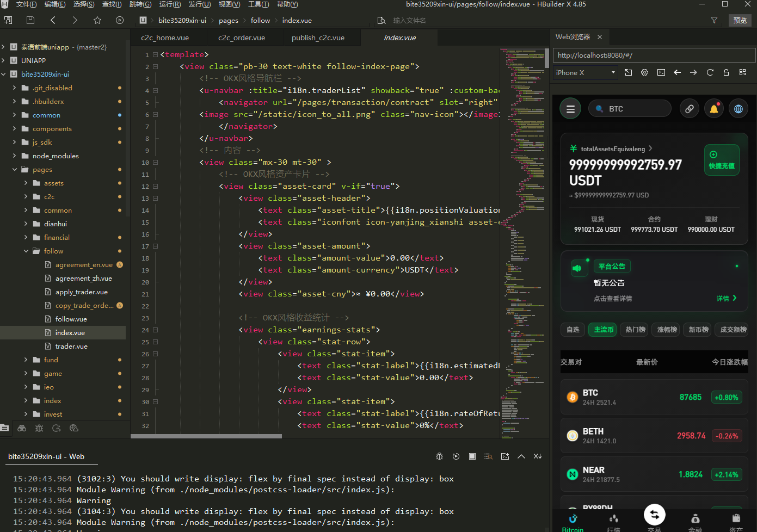Click the filter funnel icon near preview
Screen dimensions: 757x532
pos(714,20)
